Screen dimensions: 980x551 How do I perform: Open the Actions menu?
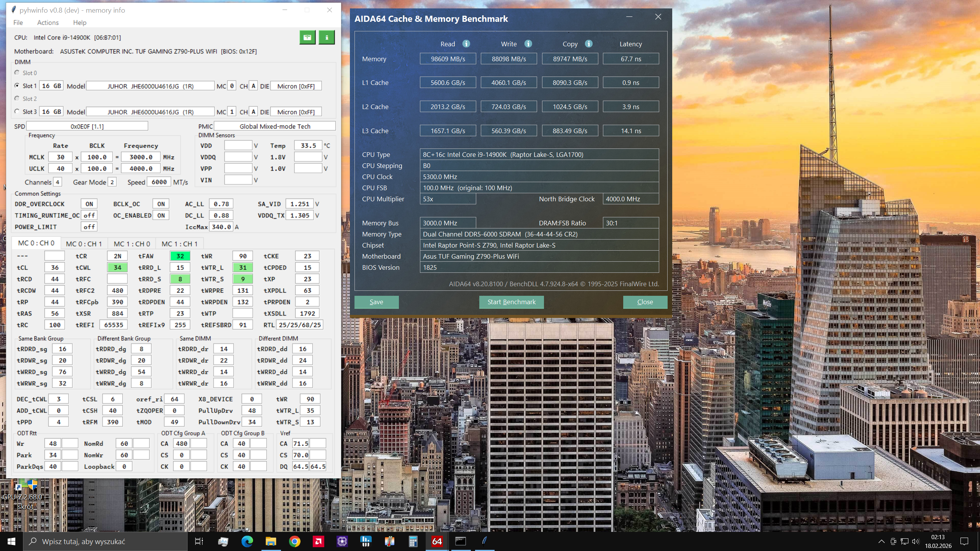click(x=48, y=23)
